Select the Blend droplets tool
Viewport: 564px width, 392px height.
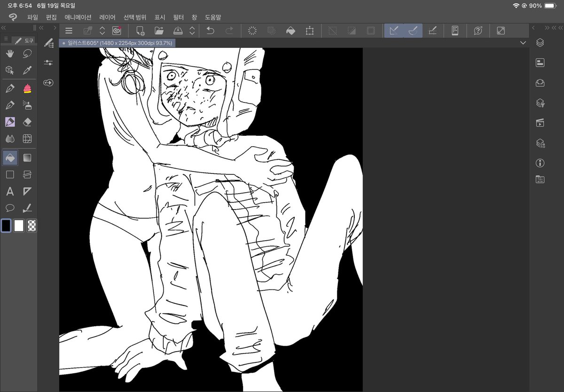point(10,139)
